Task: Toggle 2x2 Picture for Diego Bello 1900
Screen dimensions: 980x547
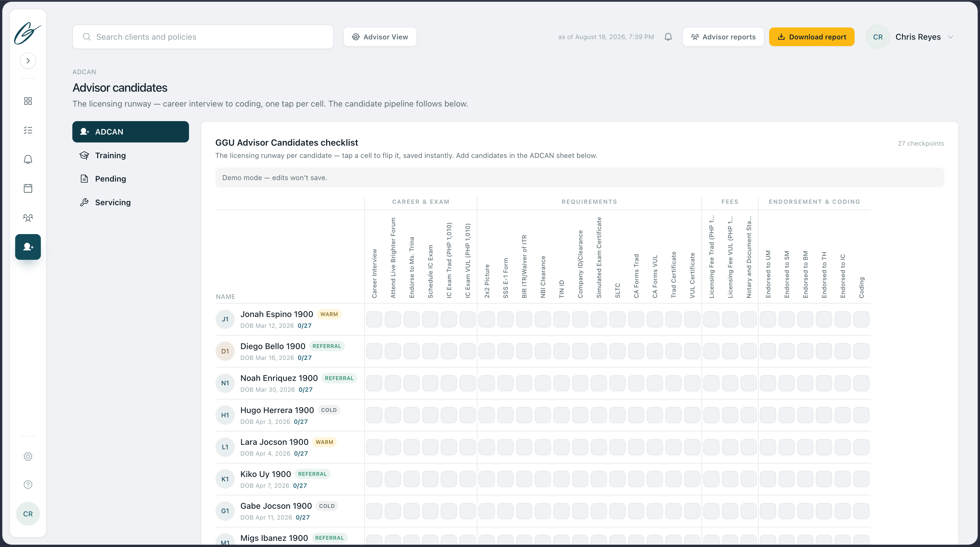Action: point(487,351)
